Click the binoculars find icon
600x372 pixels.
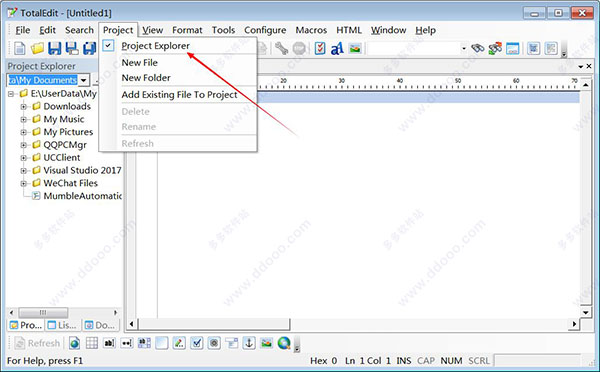478,48
